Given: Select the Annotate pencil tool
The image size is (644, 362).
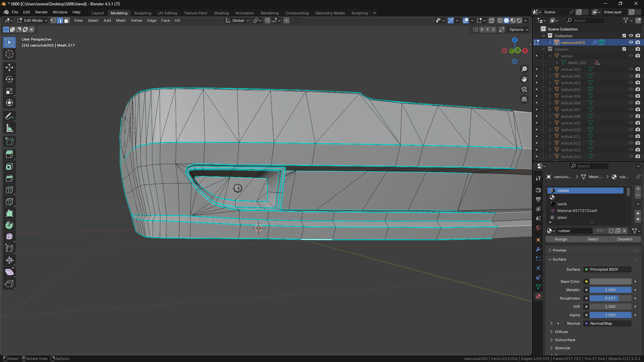Looking at the screenshot, I should click(x=9, y=116).
